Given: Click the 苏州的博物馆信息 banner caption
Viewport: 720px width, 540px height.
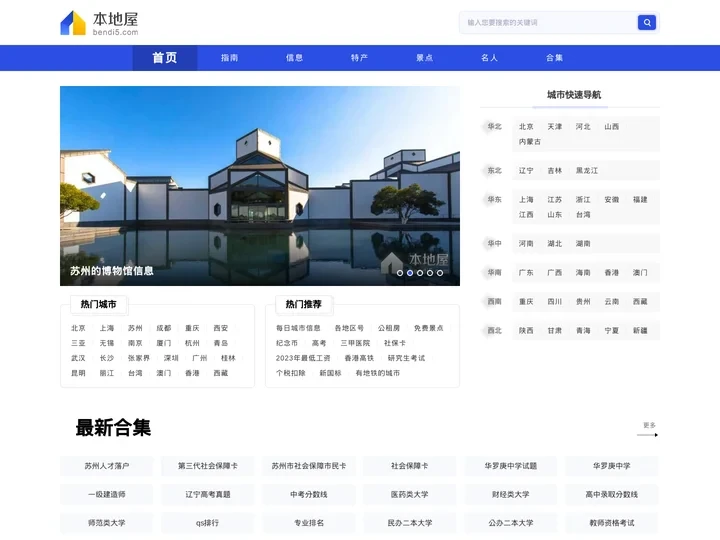Looking at the screenshot, I should (112, 271).
